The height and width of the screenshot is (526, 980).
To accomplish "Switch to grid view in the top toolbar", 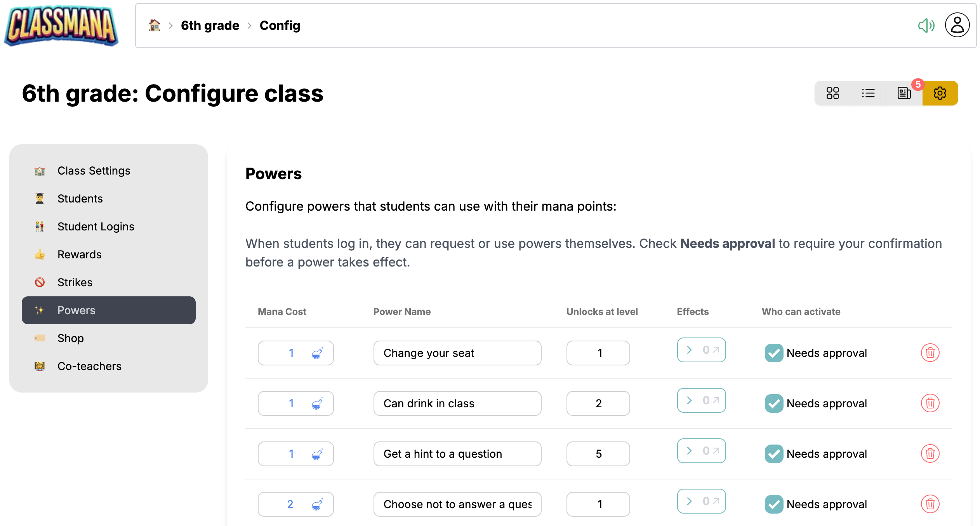I will [832, 93].
